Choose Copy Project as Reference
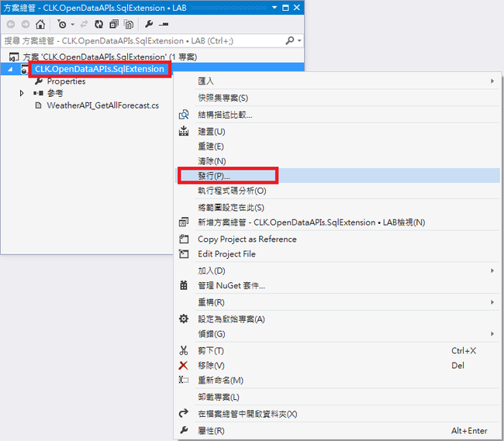504x441 pixels. (x=337, y=239)
